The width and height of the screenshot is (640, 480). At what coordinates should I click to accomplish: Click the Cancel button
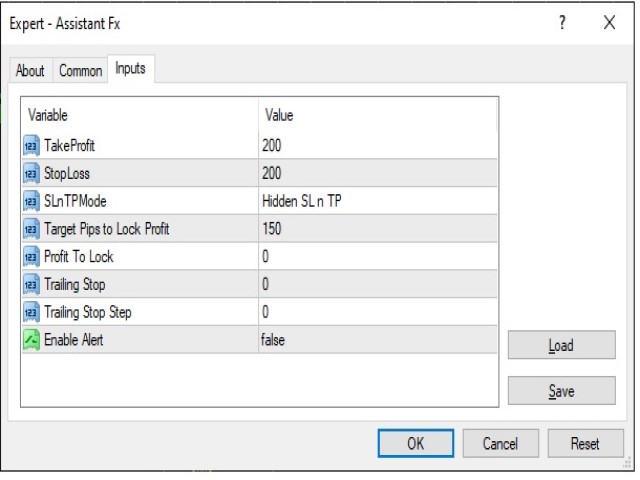(x=500, y=443)
